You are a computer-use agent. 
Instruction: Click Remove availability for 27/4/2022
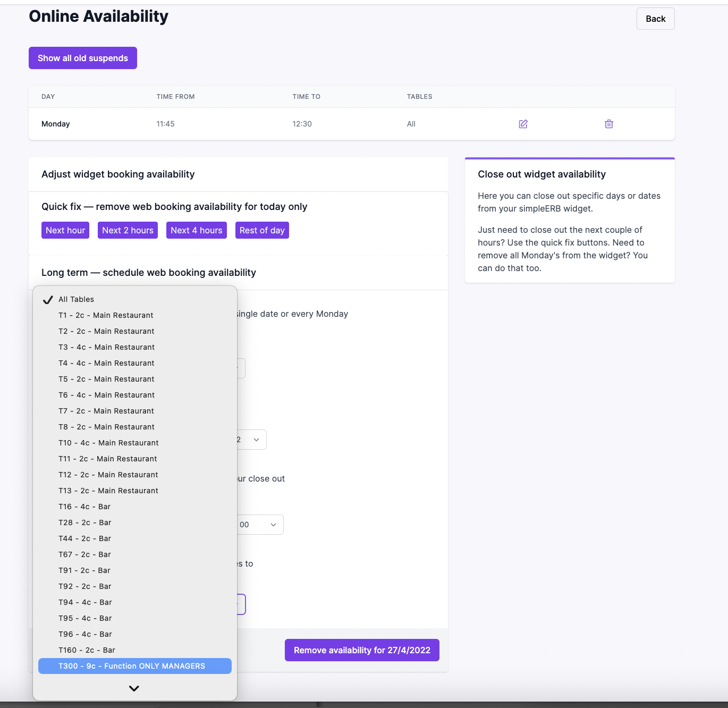[x=362, y=650]
